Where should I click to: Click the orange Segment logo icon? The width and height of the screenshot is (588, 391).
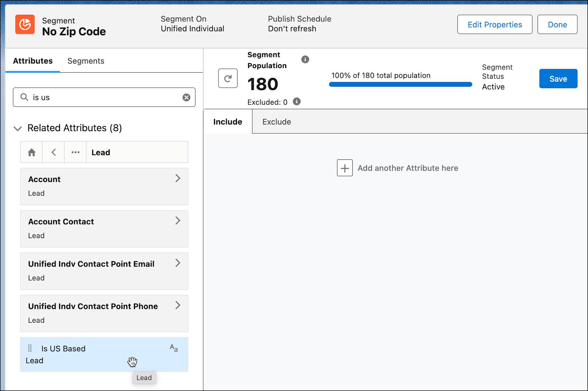[25, 25]
